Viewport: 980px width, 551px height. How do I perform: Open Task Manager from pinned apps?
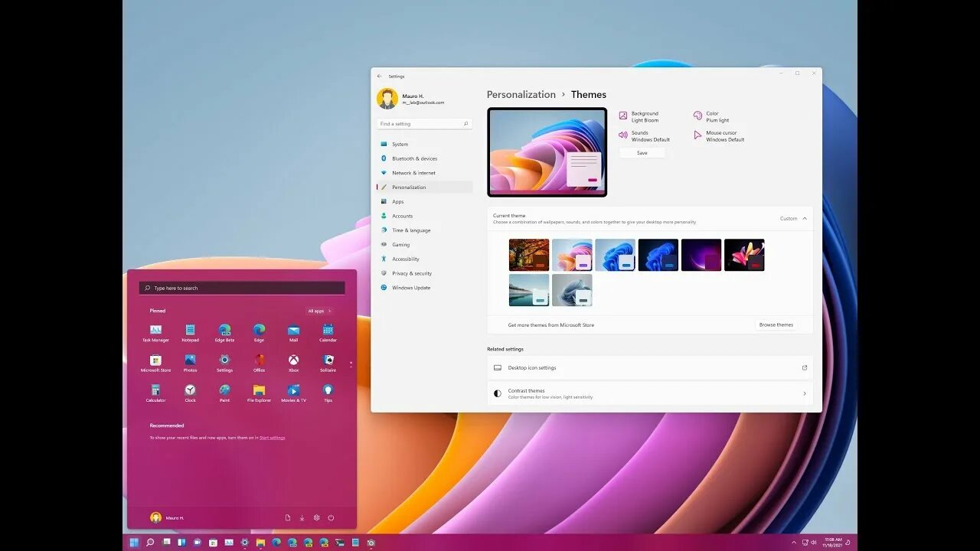155,333
